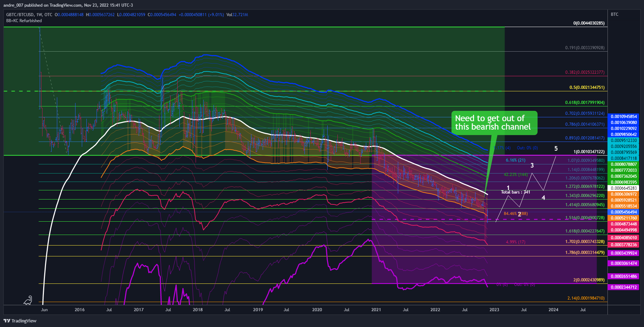Click the close price C0.0005456494 in header
This screenshot has height=327, width=644.
point(162,15)
